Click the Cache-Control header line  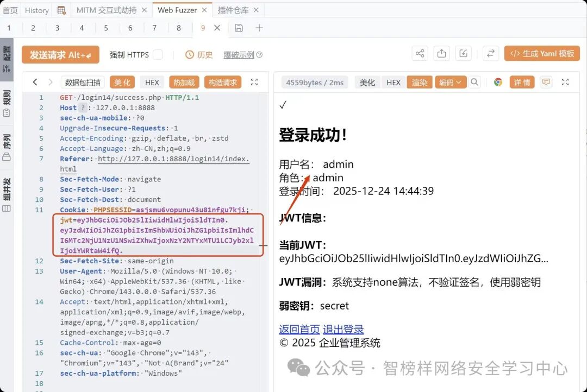pos(110,342)
